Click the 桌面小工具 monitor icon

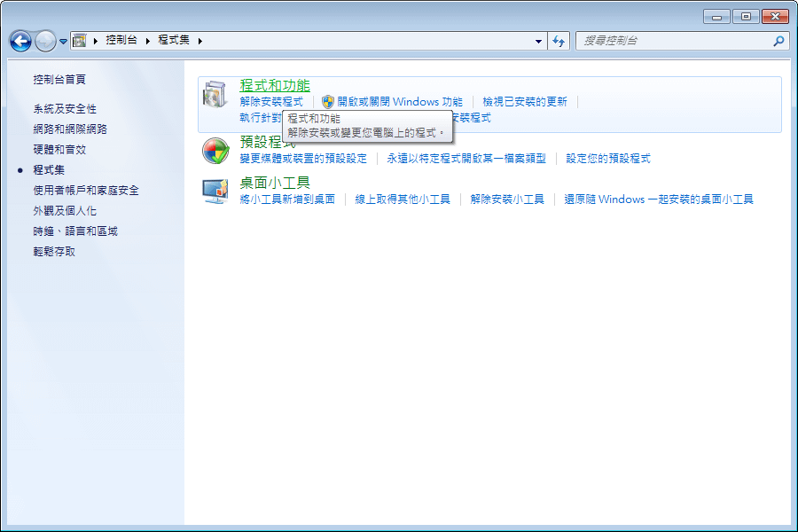pyautogui.click(x=215, y=192)
